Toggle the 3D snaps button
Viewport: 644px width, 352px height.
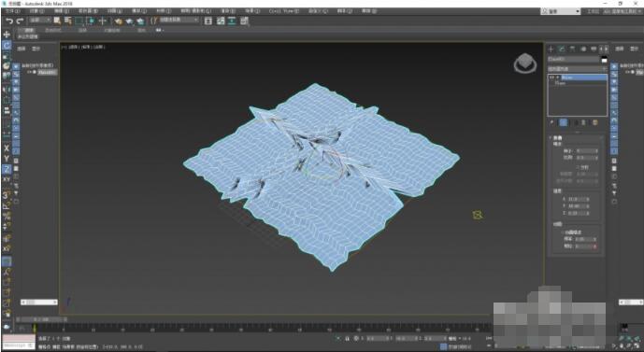point(7,195)
